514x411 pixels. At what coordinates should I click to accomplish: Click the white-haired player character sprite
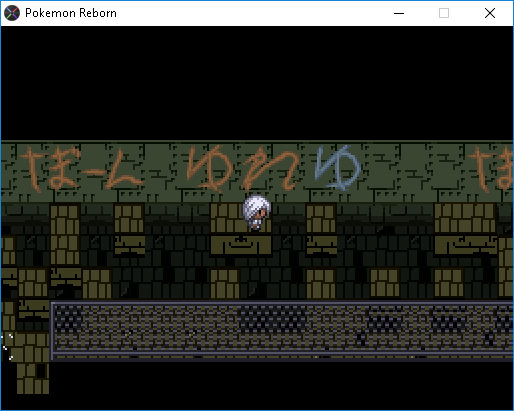[x=256, y=213]
